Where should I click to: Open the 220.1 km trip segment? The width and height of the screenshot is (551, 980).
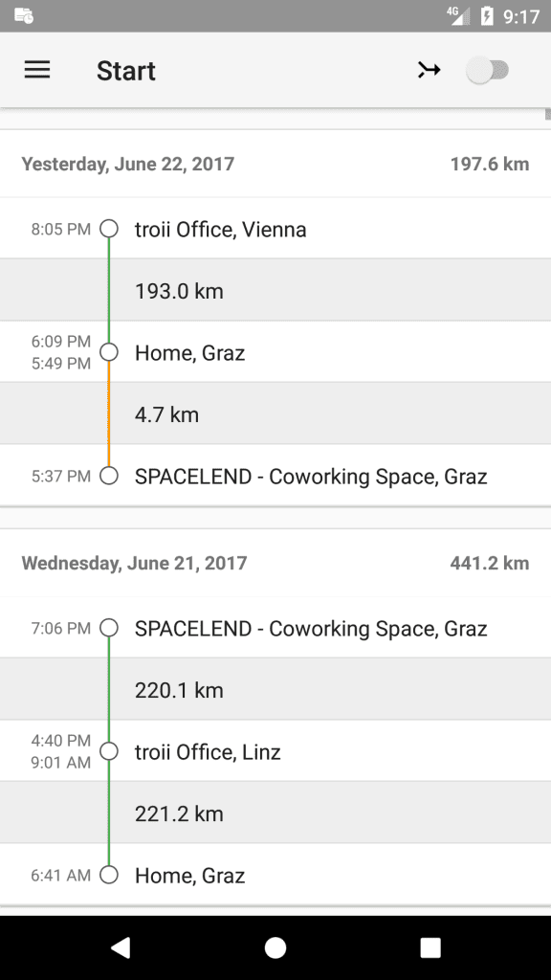pos(275,689)
